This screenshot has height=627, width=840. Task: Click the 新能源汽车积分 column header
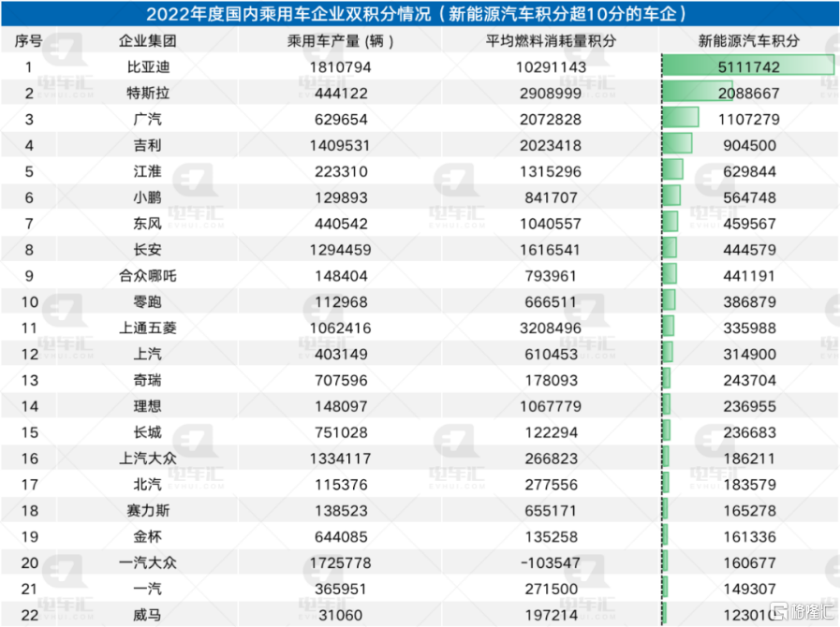pos(749,40)
